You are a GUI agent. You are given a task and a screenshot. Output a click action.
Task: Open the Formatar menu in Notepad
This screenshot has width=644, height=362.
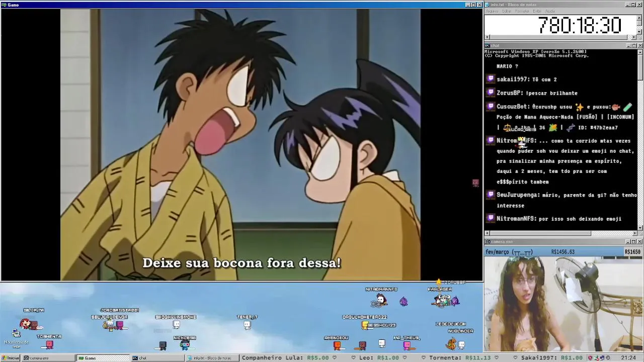click(x=522, y=11)
